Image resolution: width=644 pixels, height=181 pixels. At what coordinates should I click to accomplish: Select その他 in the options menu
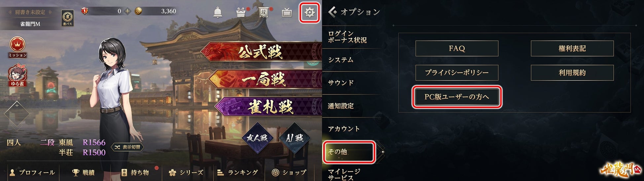[349, 152]
